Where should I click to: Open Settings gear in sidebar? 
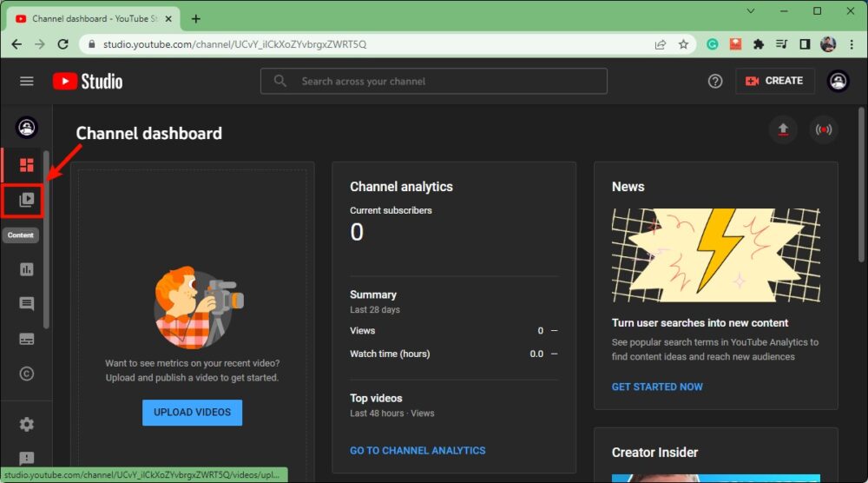pyautogui.click(x=26, y=424)
